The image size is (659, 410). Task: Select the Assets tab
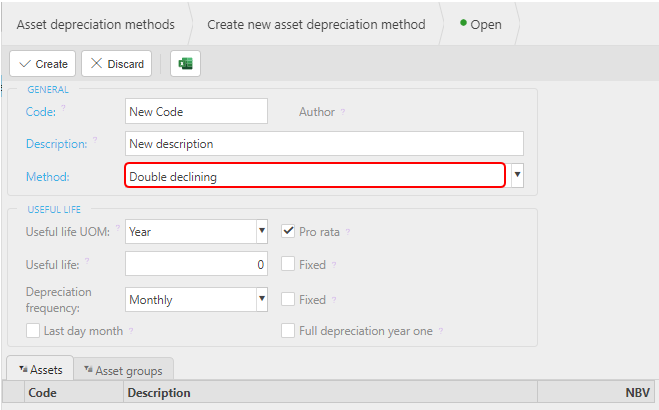tap(40, 369)
